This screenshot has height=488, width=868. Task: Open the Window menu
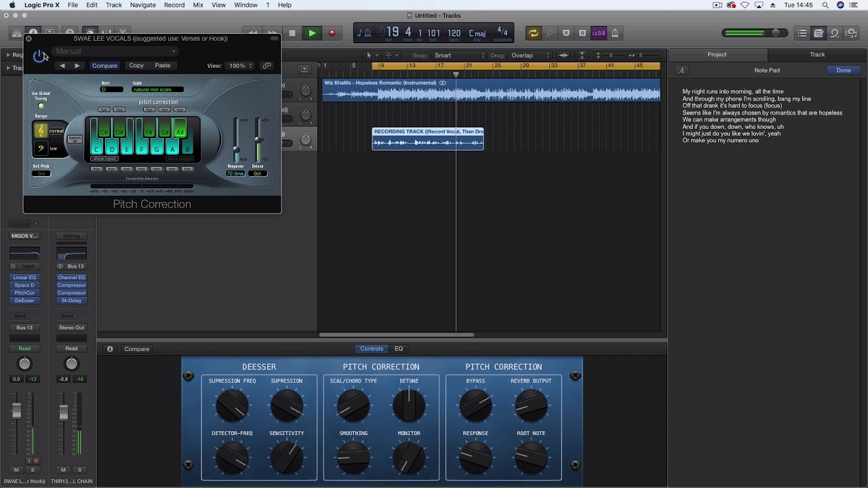(x=245, y=5)
